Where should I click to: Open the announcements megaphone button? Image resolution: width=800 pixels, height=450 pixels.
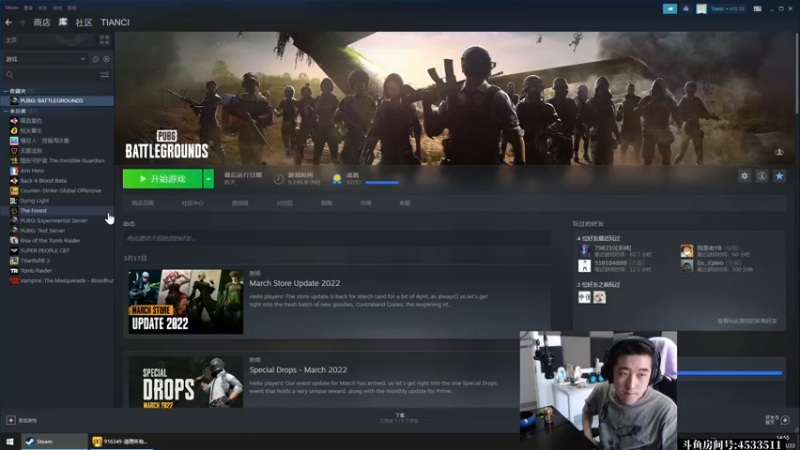[670, 9]
